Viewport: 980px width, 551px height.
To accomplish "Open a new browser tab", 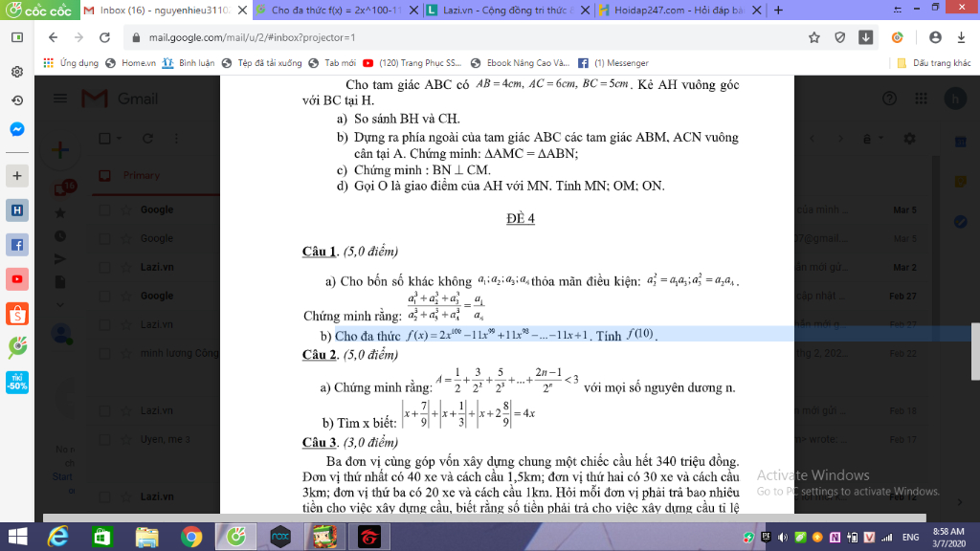I will [x=778, y=10].
